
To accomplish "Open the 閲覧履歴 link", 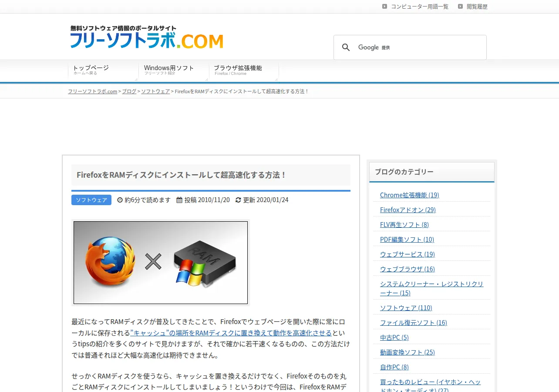I will click(477, 7).
